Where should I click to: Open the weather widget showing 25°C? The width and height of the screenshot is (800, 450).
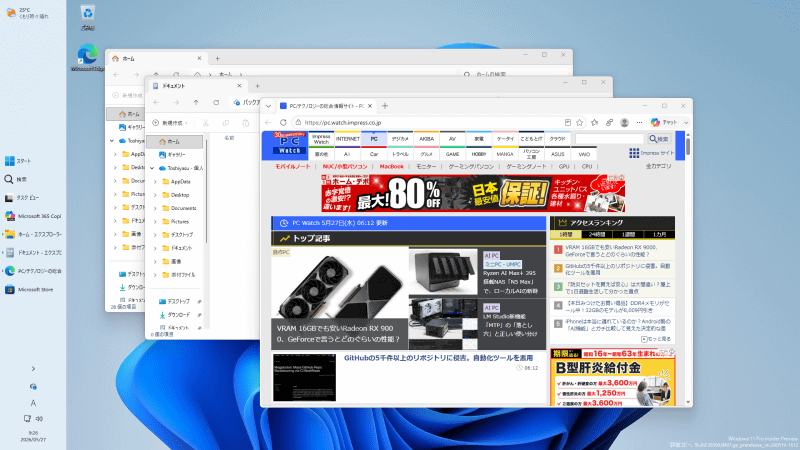[27, 13]
